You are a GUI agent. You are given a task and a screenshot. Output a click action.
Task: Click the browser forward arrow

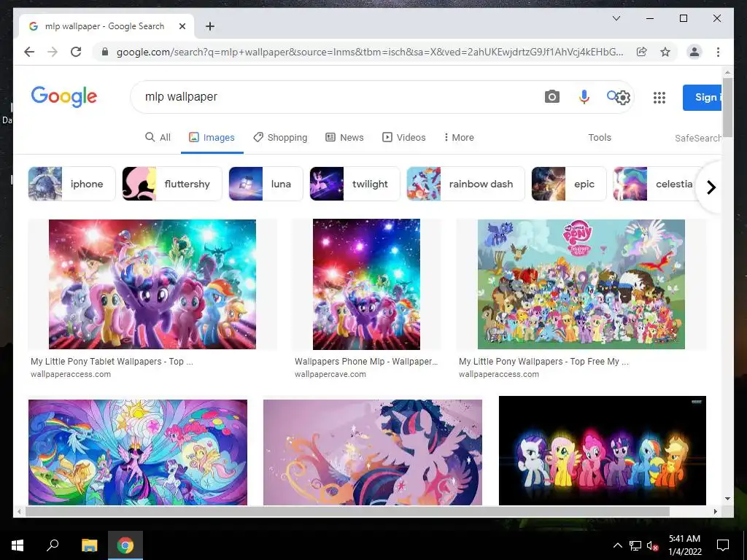pos(53,52)
